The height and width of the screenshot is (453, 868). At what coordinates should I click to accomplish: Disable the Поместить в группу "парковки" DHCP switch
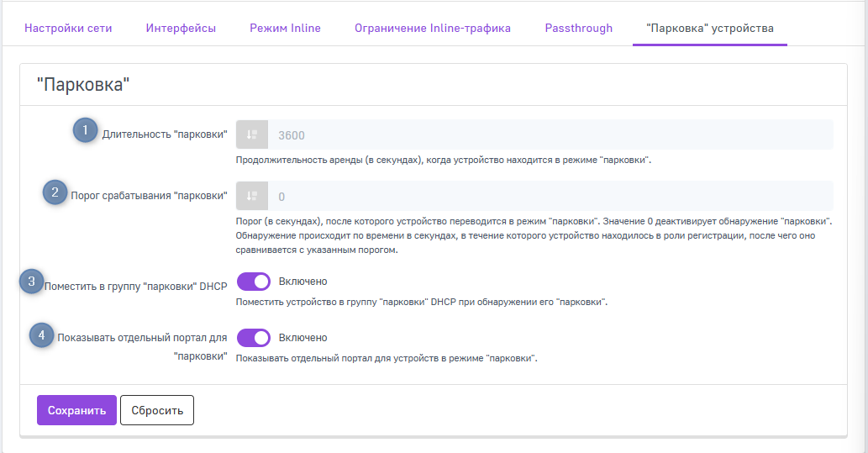point(253,282)
